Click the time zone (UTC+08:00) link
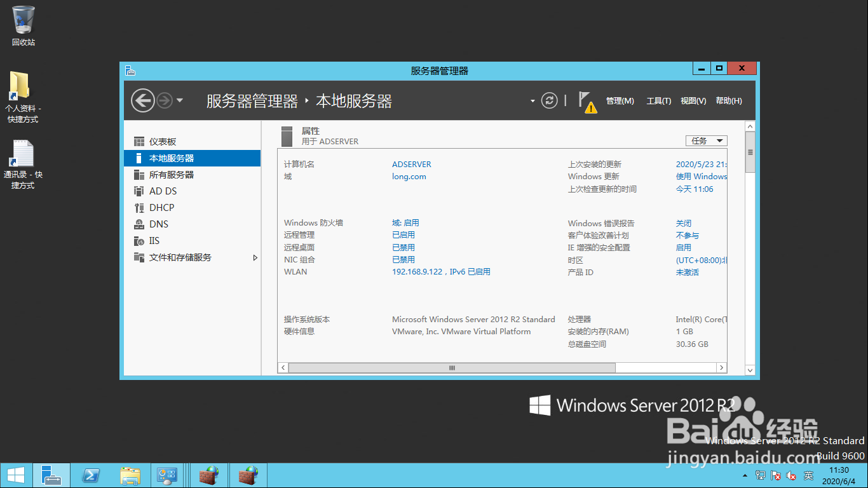Screen dimensions: 868x488 coord(701,261)
